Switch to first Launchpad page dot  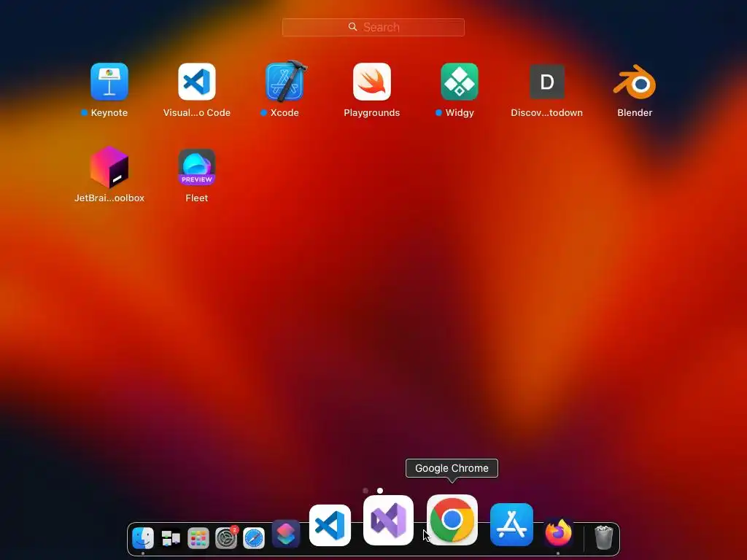pos(365,491)
